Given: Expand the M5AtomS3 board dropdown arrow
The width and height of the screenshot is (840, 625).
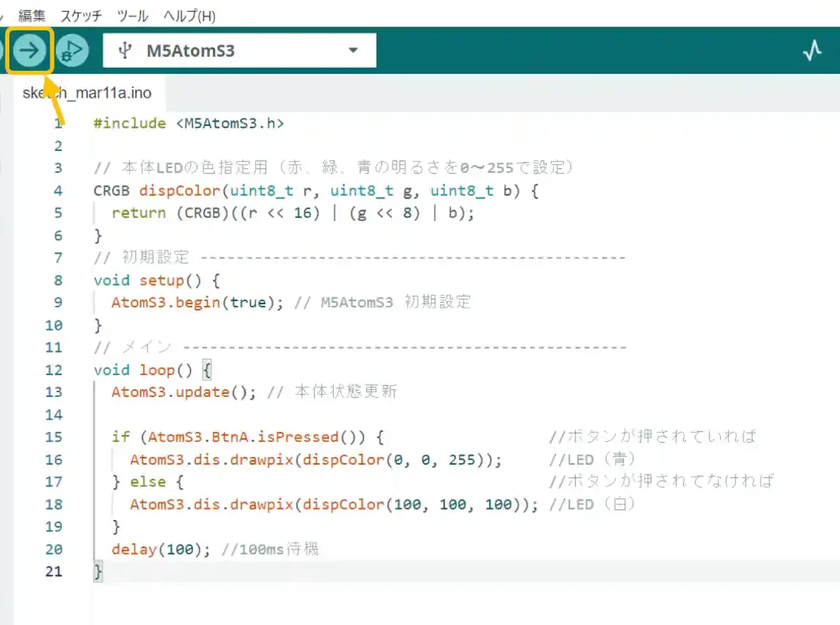Looking at the screenshot, I should coord(353,51).
